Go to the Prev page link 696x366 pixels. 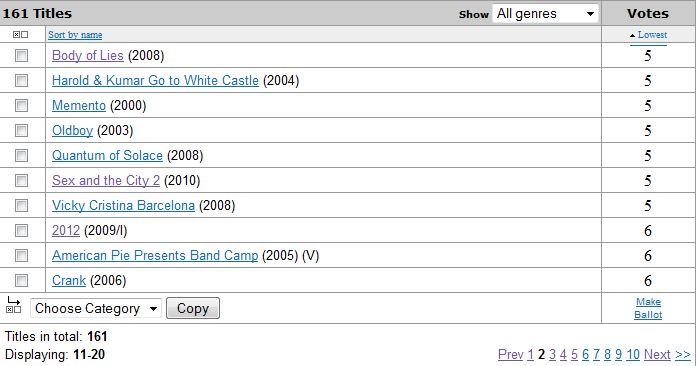coord(510,354)
